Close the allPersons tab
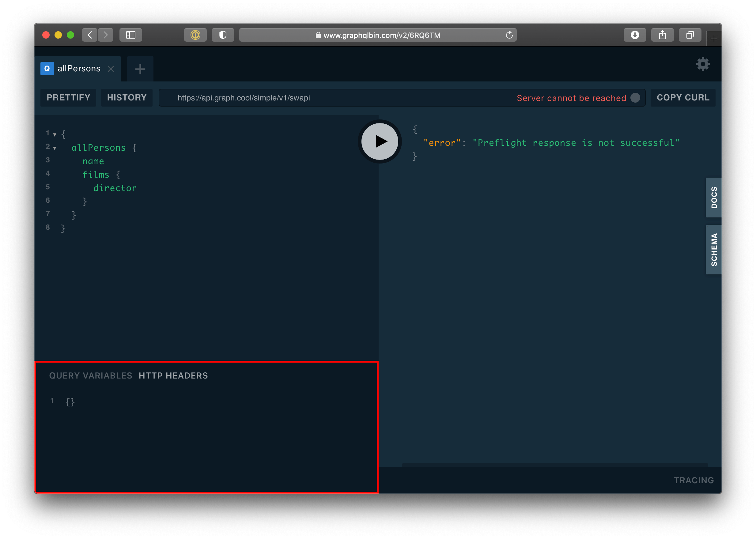756x539 pixels. click(111, 69)
